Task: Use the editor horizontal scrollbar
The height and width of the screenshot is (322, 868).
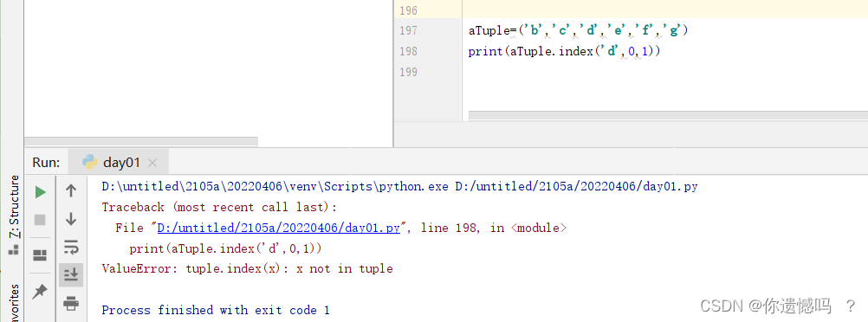Action: tap(668, 115)
